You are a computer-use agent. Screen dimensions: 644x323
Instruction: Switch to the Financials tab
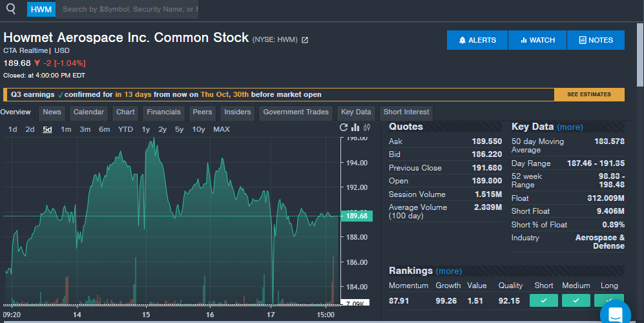pos(163,112)
